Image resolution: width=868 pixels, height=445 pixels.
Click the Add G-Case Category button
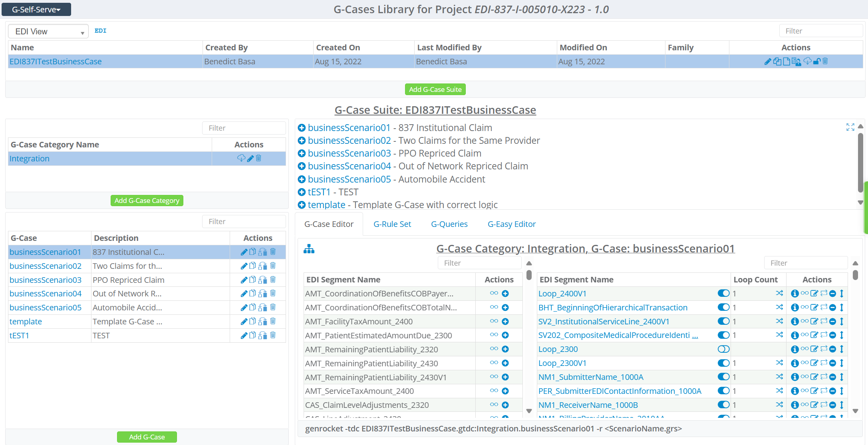click(147, 201)
